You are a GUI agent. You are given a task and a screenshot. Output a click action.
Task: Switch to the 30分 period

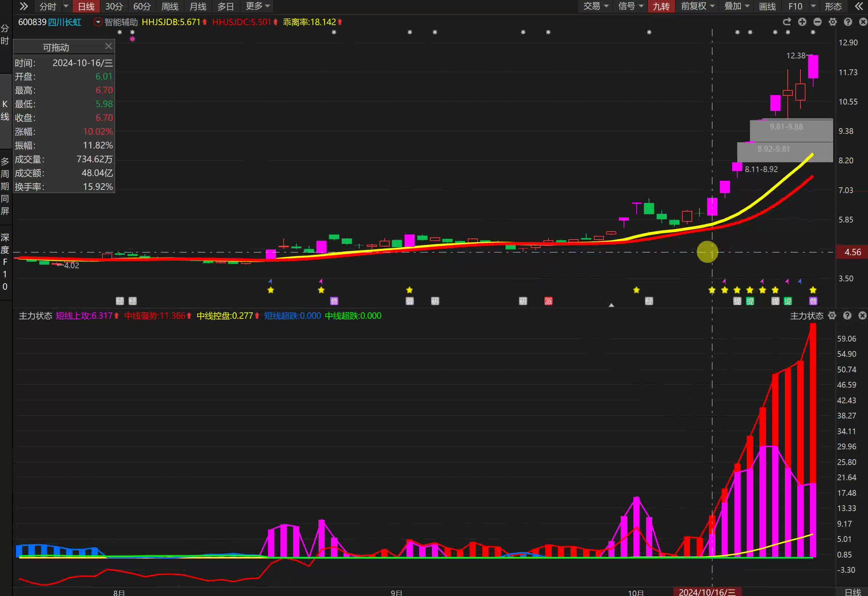(x=114, y=6)
